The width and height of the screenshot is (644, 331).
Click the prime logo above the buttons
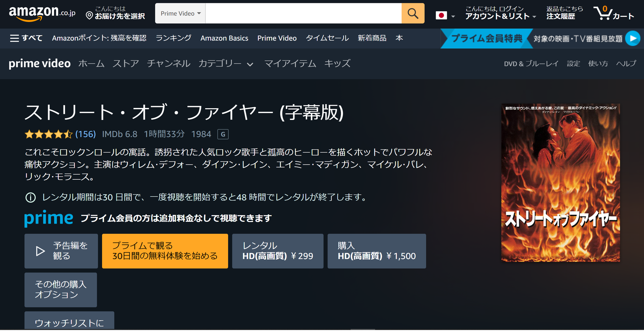pos(48,218)
